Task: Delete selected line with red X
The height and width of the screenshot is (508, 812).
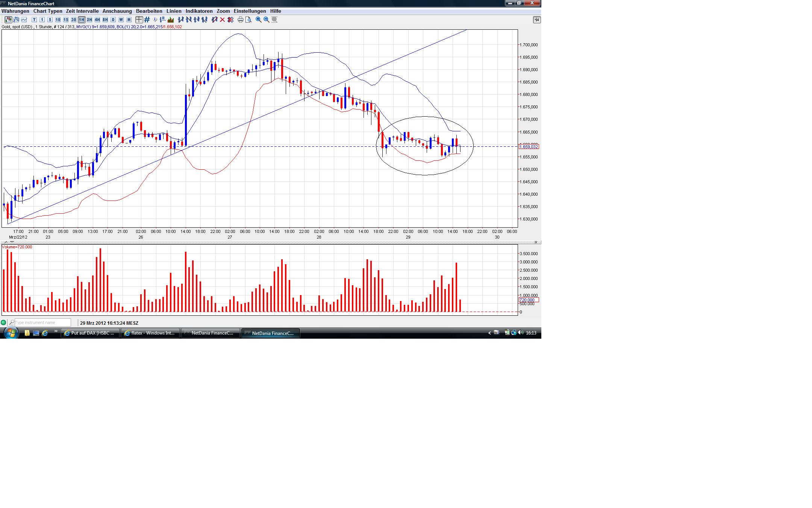Action: [x=223, y=20]
